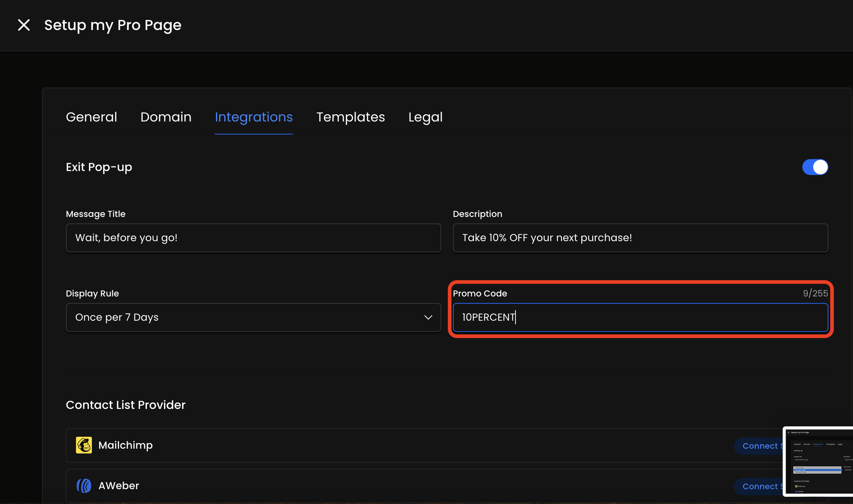Open the screenshot preview thumbnail
853x504 pixels.
[x=819, y=461]
